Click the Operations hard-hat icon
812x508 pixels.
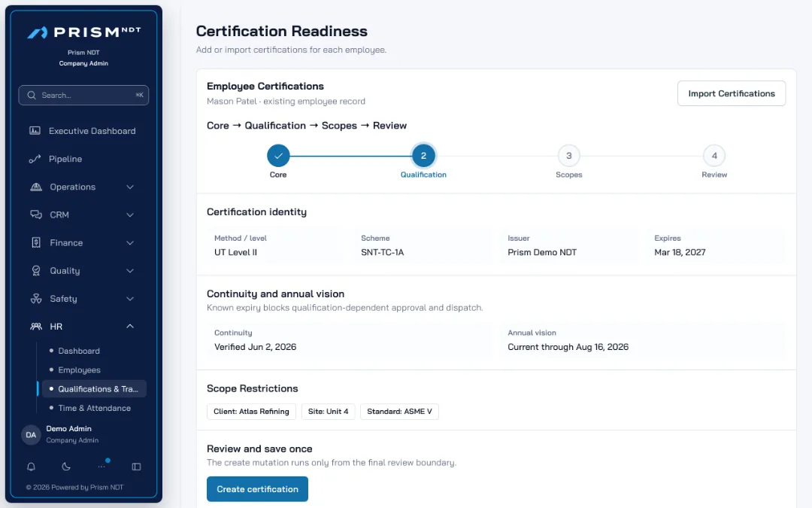pos(36,187)
